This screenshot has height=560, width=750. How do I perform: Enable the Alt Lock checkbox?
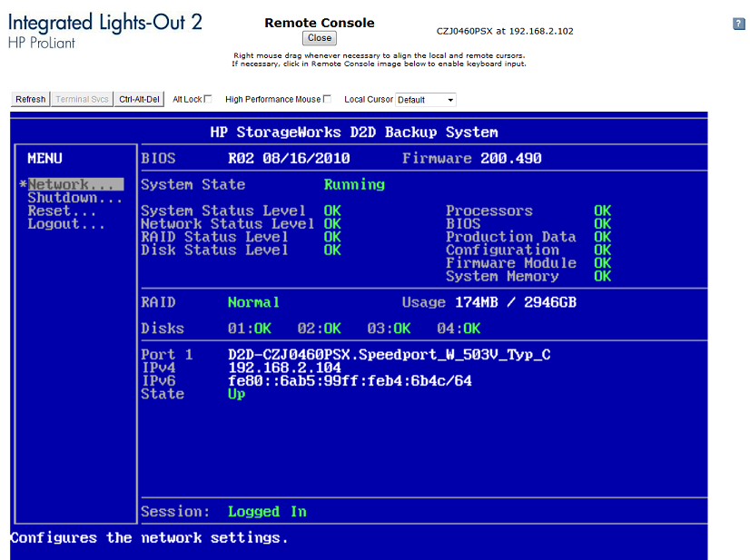click(x=208, y=99)
